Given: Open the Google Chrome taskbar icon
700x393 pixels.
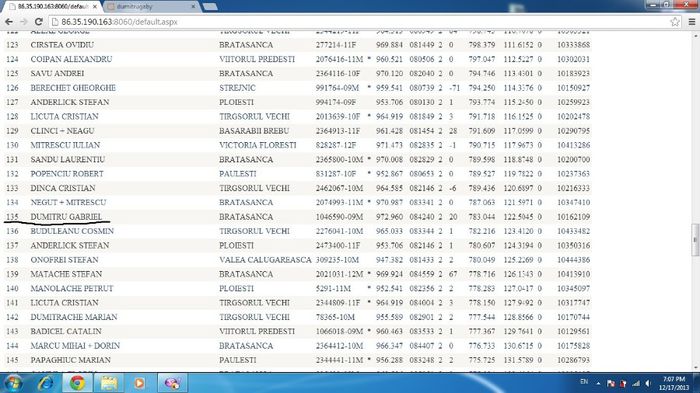Looking at the screenshot, I should pyautogui.click(x=77, y=383).
